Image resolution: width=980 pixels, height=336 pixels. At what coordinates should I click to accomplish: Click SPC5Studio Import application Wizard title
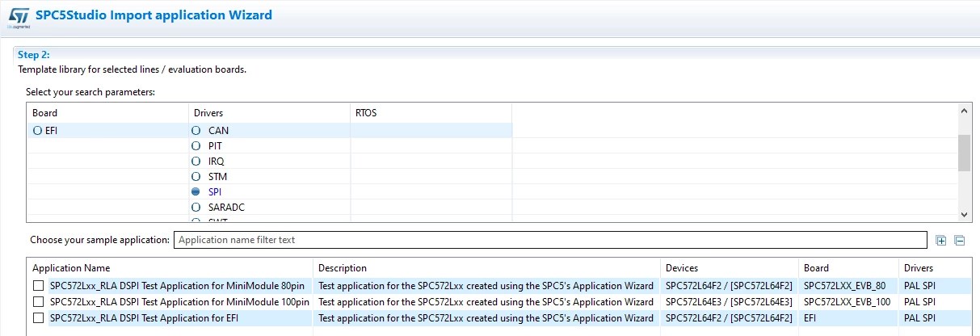(154, 15)
